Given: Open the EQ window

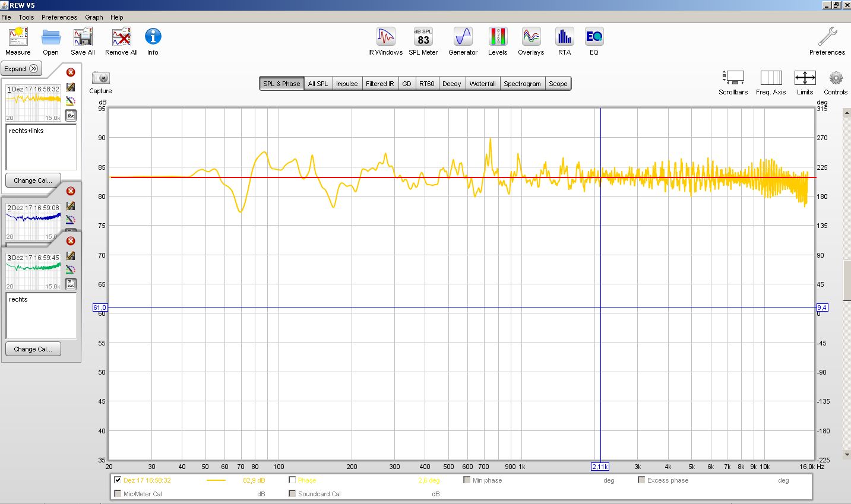Looking at the screenshot, I should tap(594, 42).
